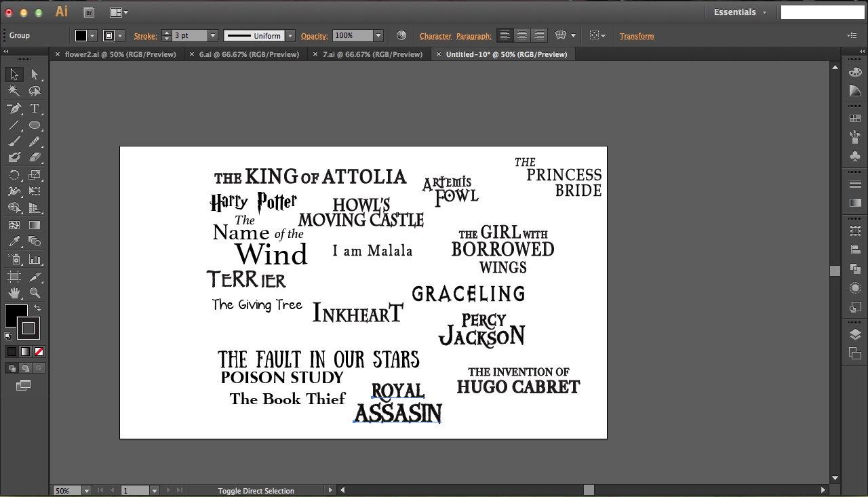Select the Artboard tool

click(14, 276)
